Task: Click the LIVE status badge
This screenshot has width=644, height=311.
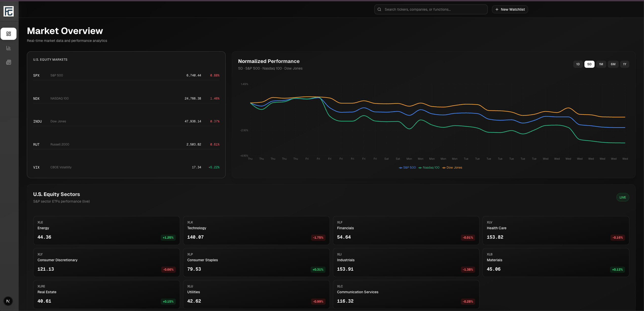Action: point(622,198)
